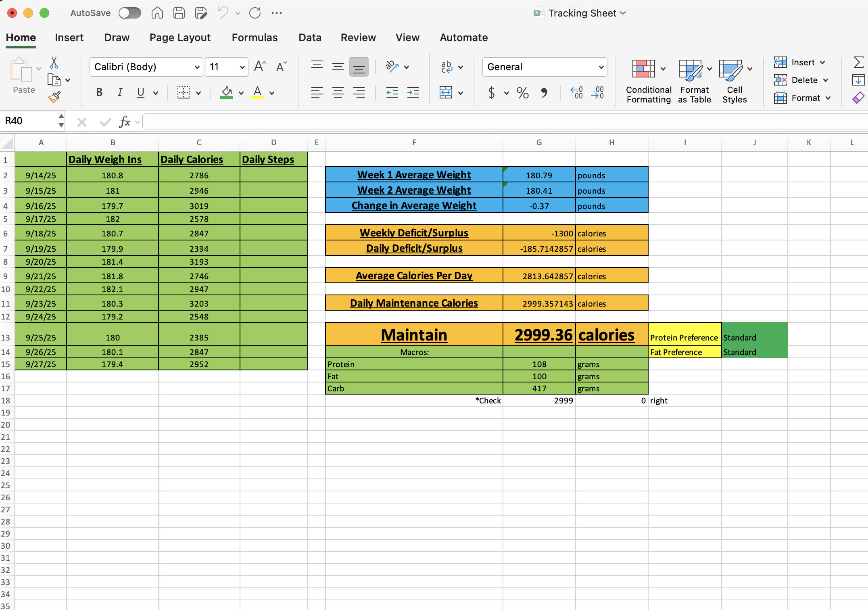The width and height of the screenshot is (868, 610).
Task: Click the AutoSum icon
Action: [858, 62]
